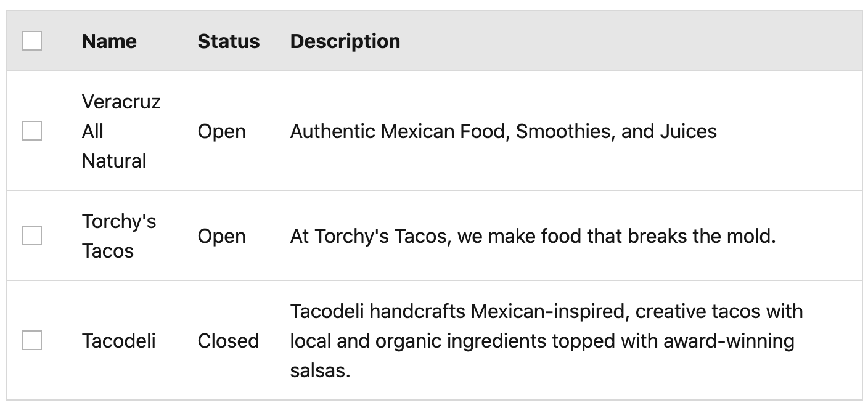Toggle the select-all checkbox in header
The image size is (868, 408).
pos(32,41)
